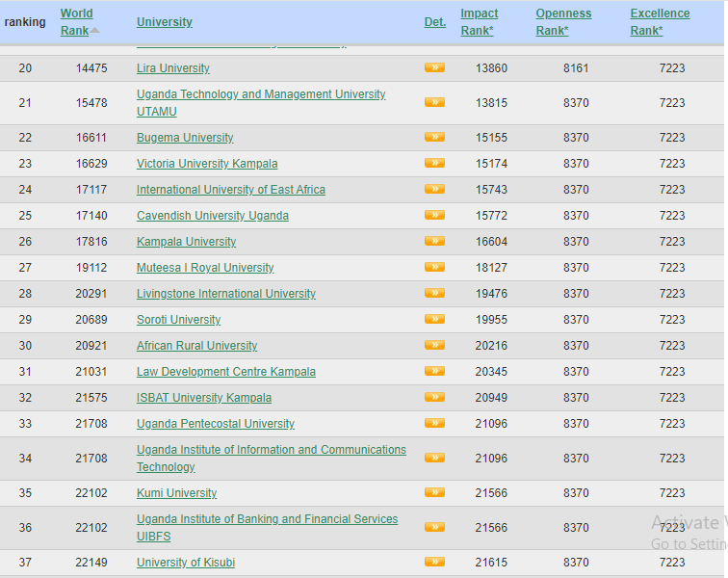728x578 pixels.
Task: Sort by Excellence Rank column header
Action: 660,22
